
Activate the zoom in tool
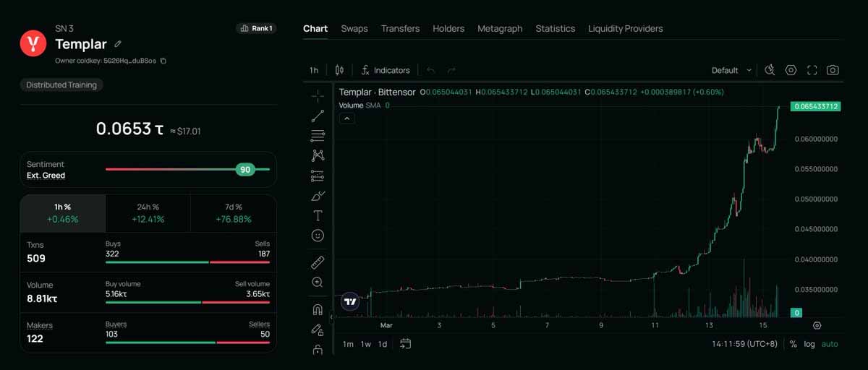(x=318, y=283)
